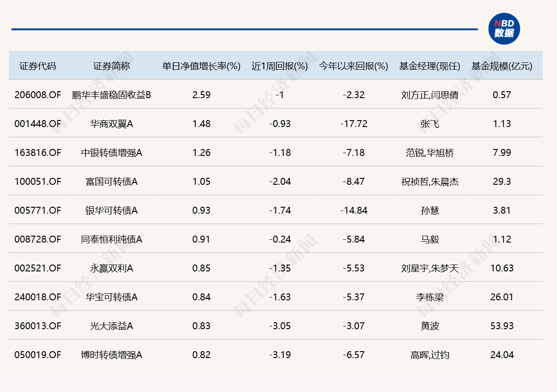The height and width of the screenshot is (392, 557).
Task: Select manager name 黄波
Action: pyautogui.click(x=430, y=326)
